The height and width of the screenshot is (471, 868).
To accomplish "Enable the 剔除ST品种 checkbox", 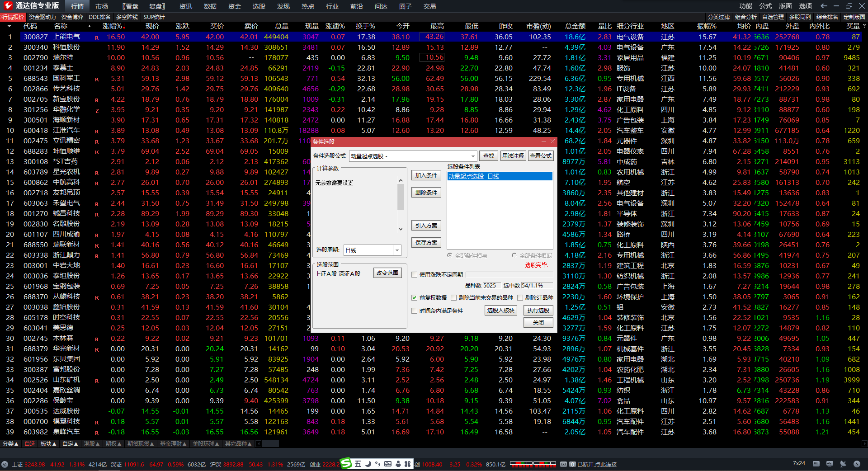I will point(520,297).
